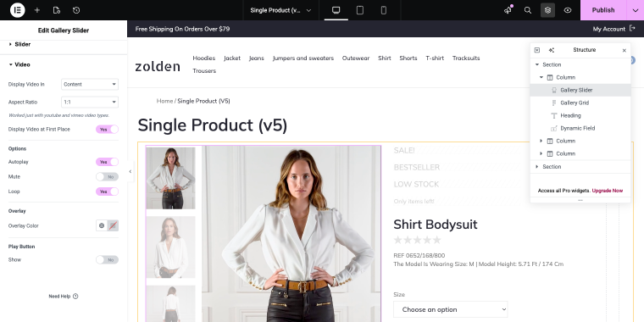Open the Tracksuits menu item
The image size is (644, 322).
[466, 58]
